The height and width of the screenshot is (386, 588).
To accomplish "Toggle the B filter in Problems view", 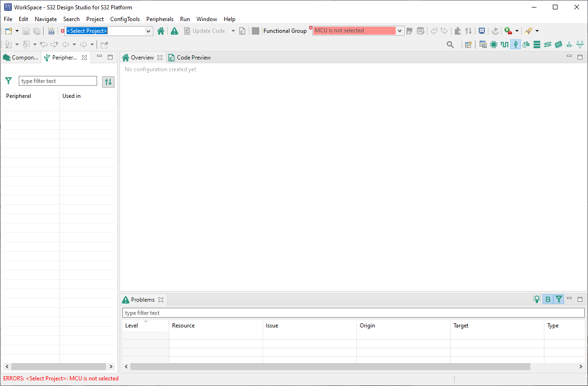I will 548,299.
